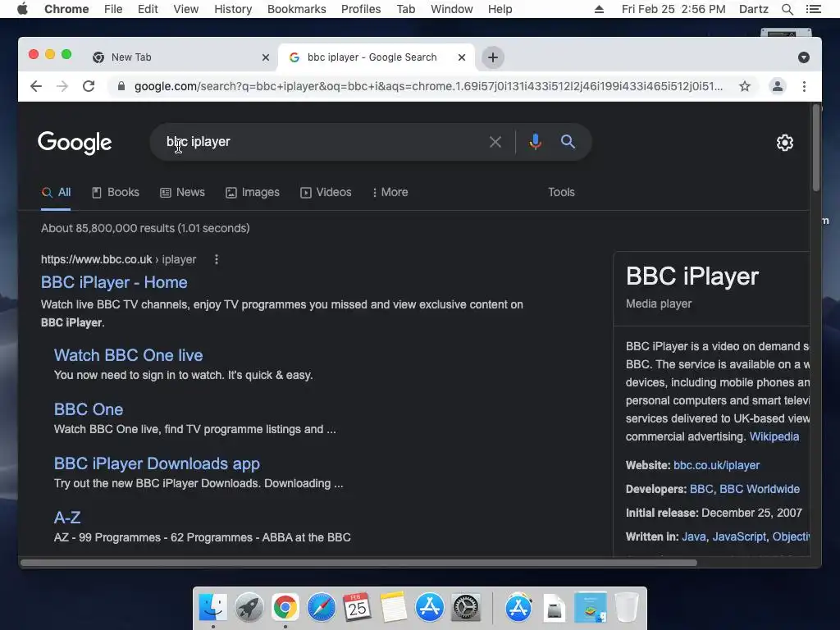This screenshot has width=840, height=630.
Task: Open Watch BBC One live link
Action: pyautogui.click(x=129, y=355)
